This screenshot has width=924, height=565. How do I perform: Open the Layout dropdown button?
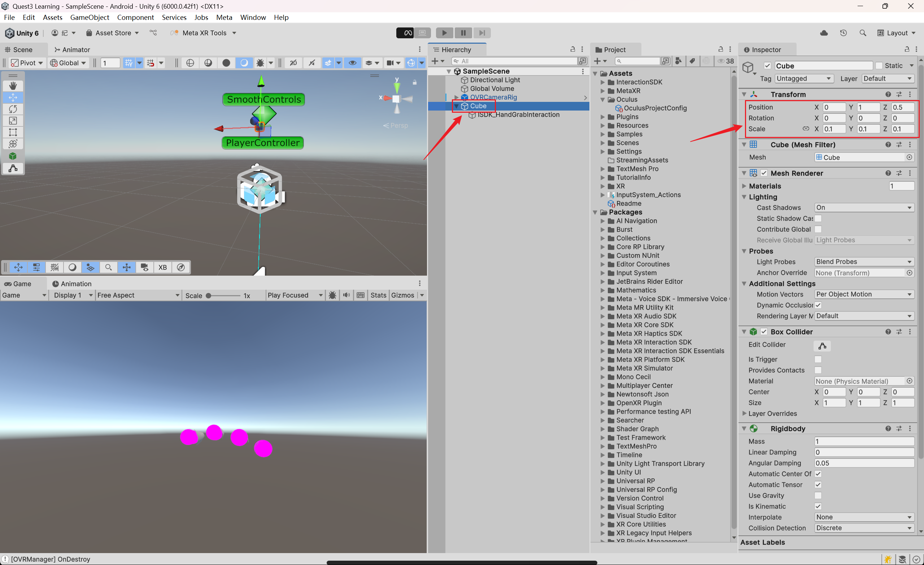(897, 33)
